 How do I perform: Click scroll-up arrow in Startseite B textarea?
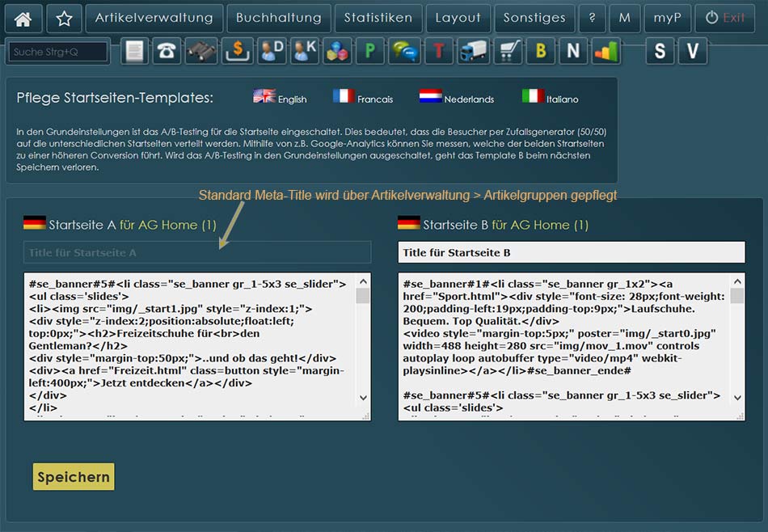[x=737, y=281]
